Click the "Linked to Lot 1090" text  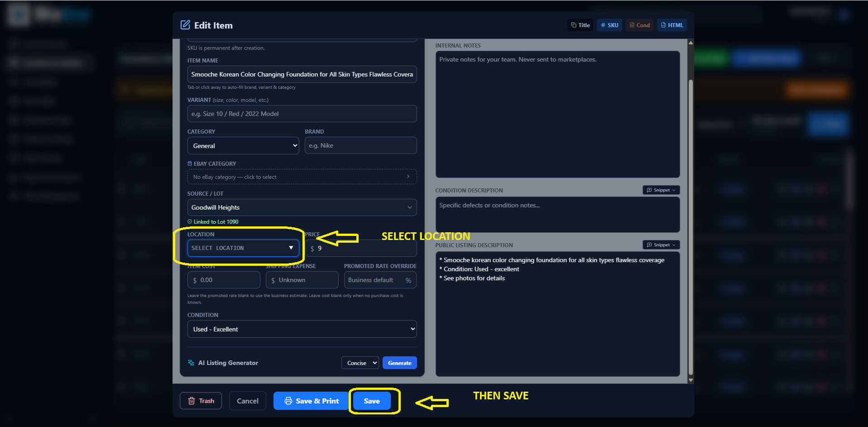pos(216,222)
